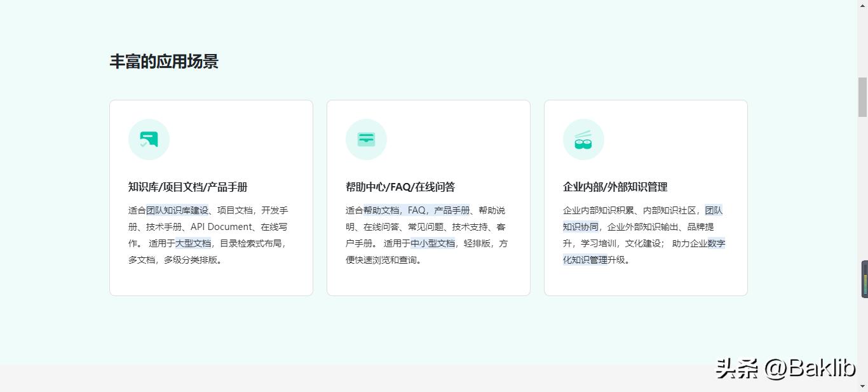The width and height of the screenshot is (868, 392).
Task: Click the glasses icon on the 企业内部/外部知识管理 card
Action: (583, 139)
